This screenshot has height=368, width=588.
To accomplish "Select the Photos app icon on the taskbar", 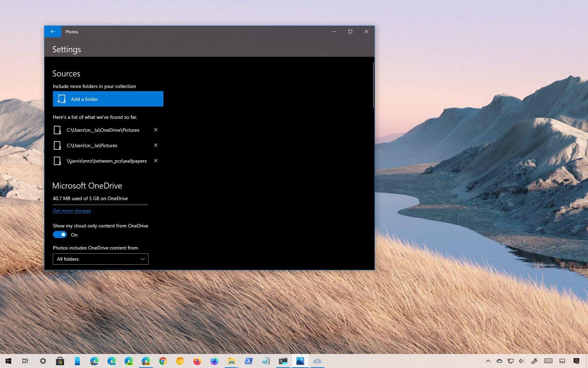I will [x=300, y=361].
